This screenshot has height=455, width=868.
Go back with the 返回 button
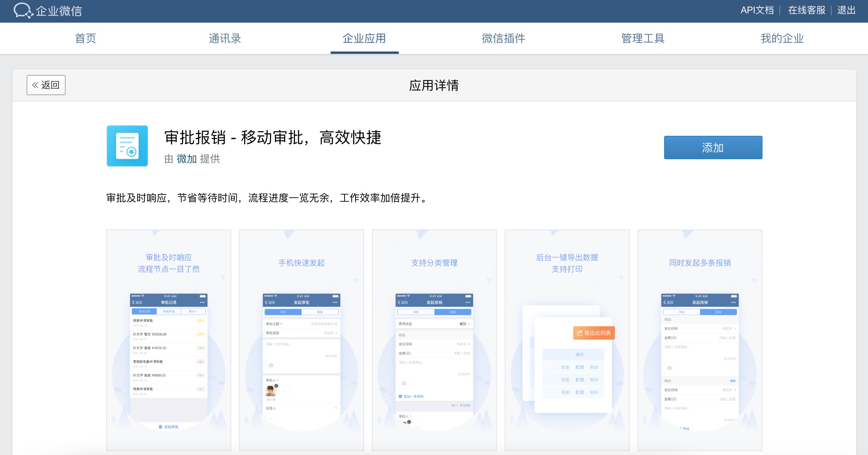click(46, 85)
